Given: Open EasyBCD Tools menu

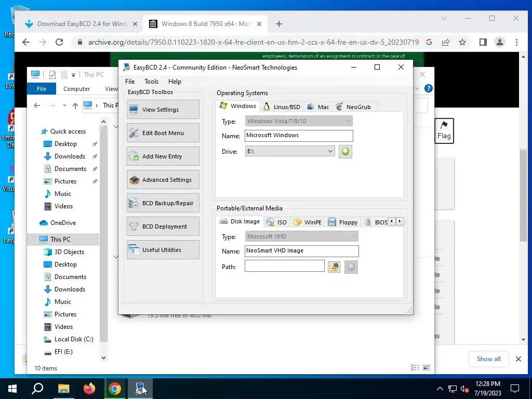Looking at the screenshot, I should point(151,82).
